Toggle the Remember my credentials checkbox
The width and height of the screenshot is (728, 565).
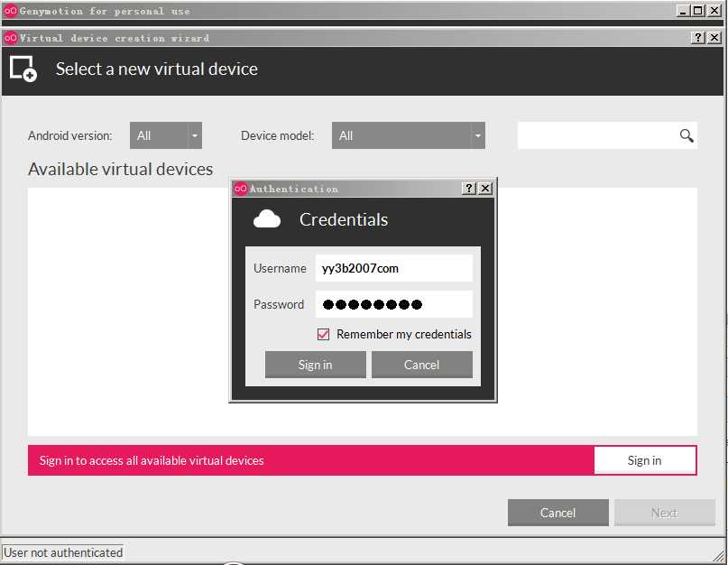(x=324, y=334)
